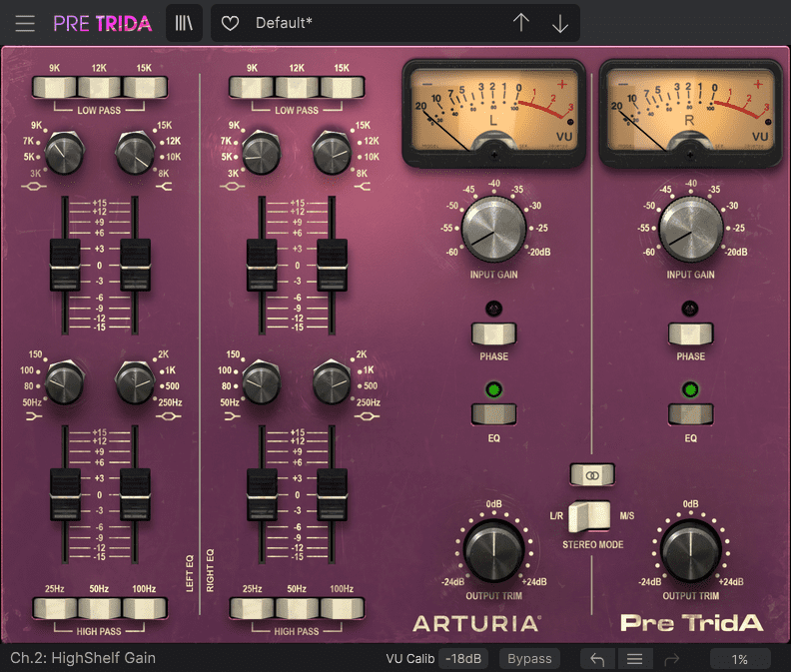
Task: Load next preset with down arrow
Action: [x=560, y=23]
